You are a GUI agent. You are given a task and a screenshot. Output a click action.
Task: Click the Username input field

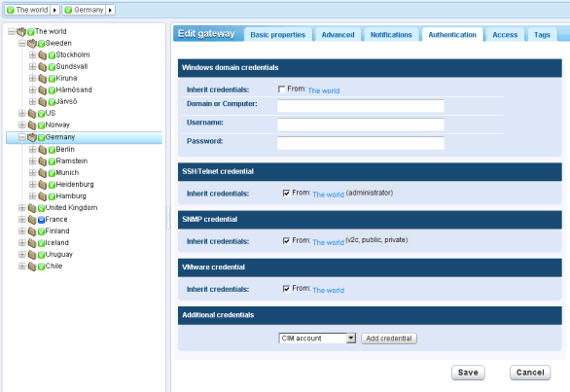click(x=361, y=125)
